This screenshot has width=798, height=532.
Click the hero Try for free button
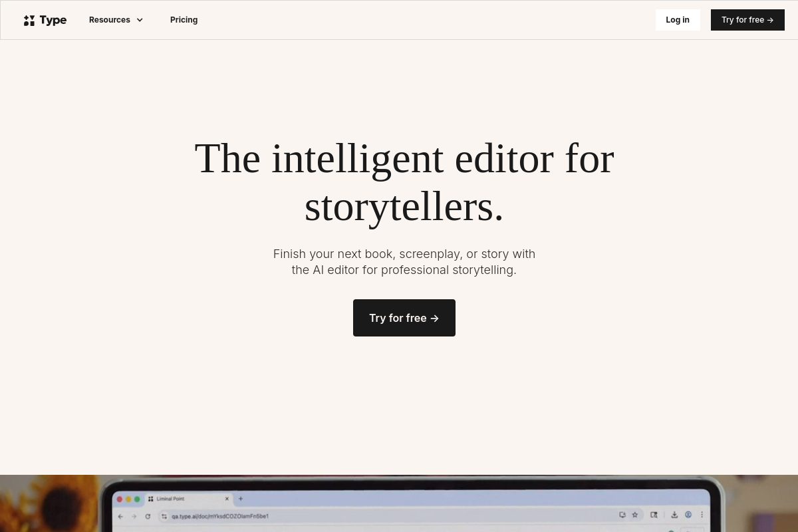pyautogui.click(x=404, y=318)
